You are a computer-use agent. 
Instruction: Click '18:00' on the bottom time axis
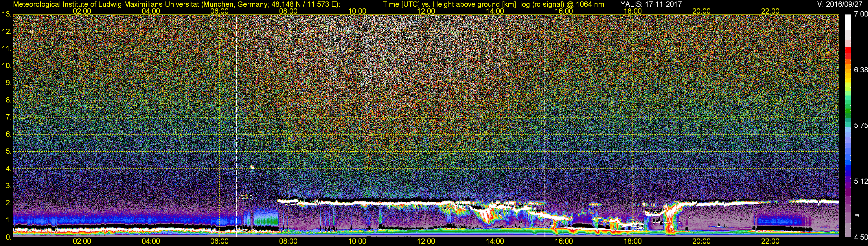[x=633, y=241]
